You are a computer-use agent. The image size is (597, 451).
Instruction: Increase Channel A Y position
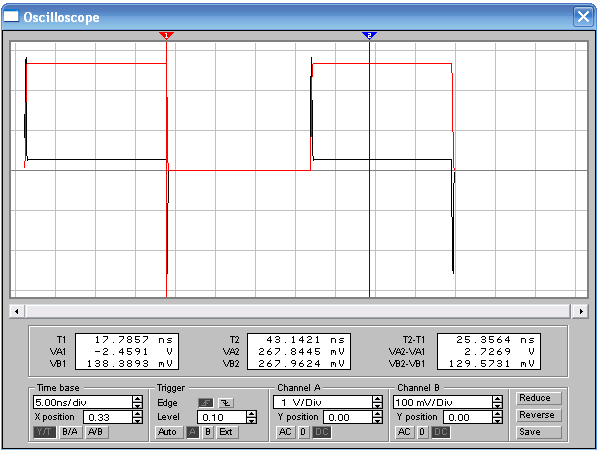[377, 414]
